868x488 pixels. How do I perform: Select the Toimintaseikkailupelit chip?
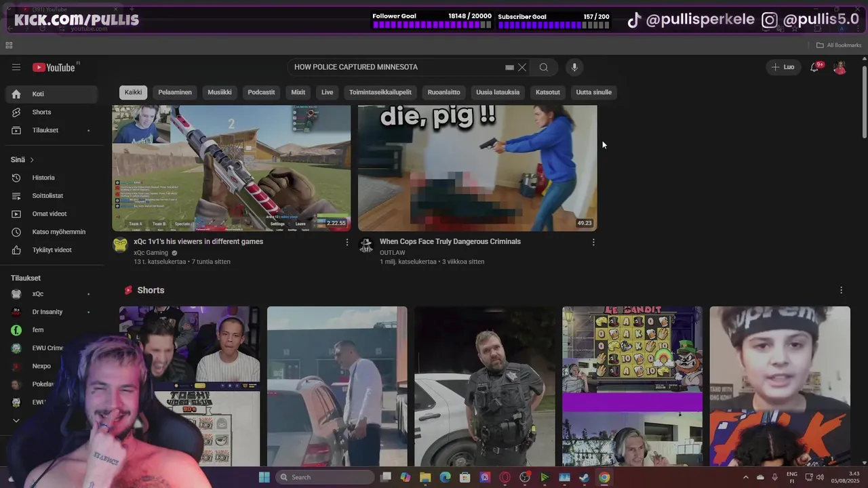click(380, 92)
